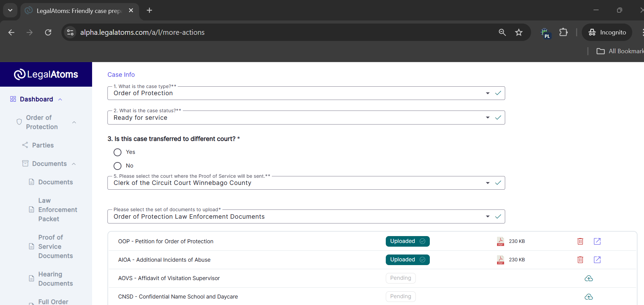The width and height of the screenshot is (644, 305).
Task: Open the browser extensions puzzle icon
Action: coord(563,32)
